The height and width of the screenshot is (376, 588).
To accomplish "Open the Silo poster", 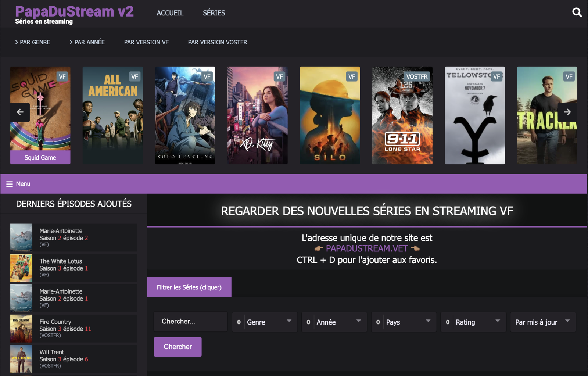I will [x=330, y=115].
